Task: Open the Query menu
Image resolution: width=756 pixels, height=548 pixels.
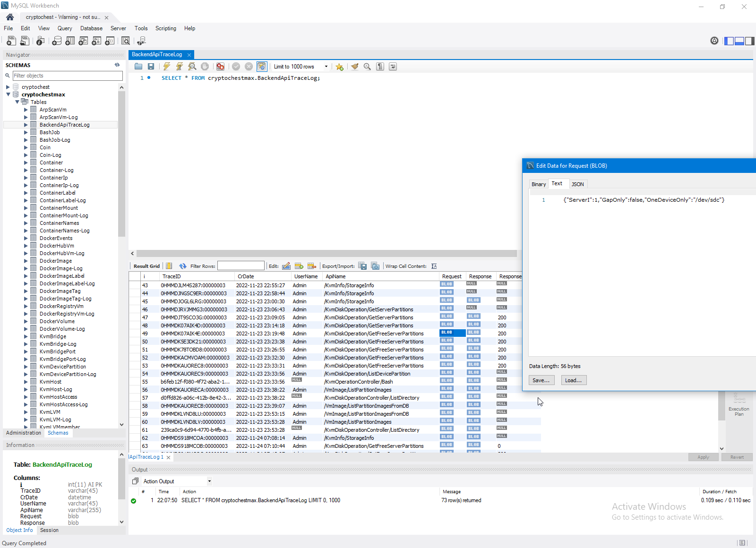Action: (x=65, y=28)
